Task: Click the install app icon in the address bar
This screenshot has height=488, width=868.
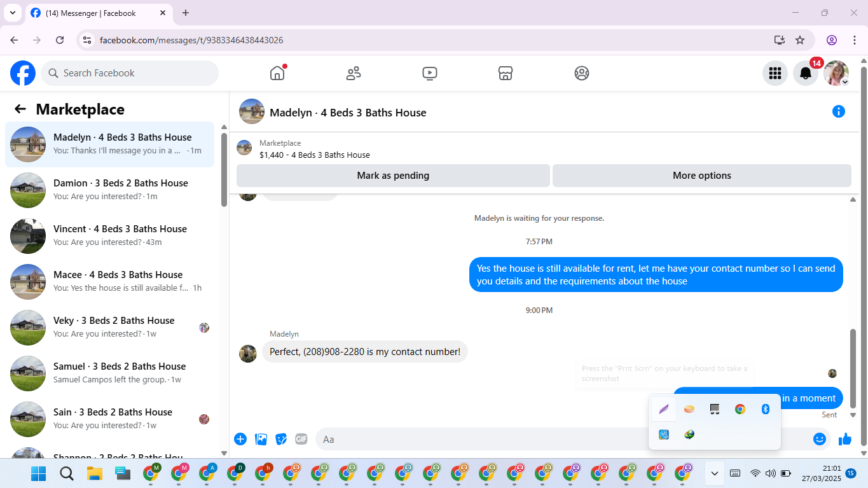Action: [x=780, y=40]
